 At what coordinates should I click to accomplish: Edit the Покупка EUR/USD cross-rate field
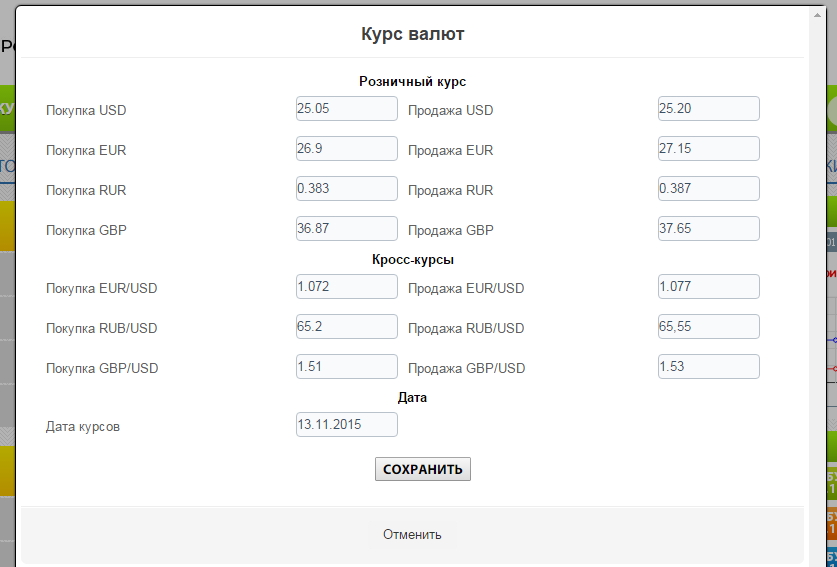pos(346,287)
